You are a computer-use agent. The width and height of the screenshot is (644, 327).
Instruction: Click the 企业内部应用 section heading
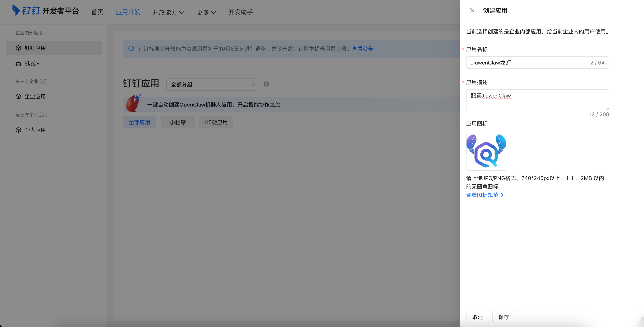click(29, 33)
